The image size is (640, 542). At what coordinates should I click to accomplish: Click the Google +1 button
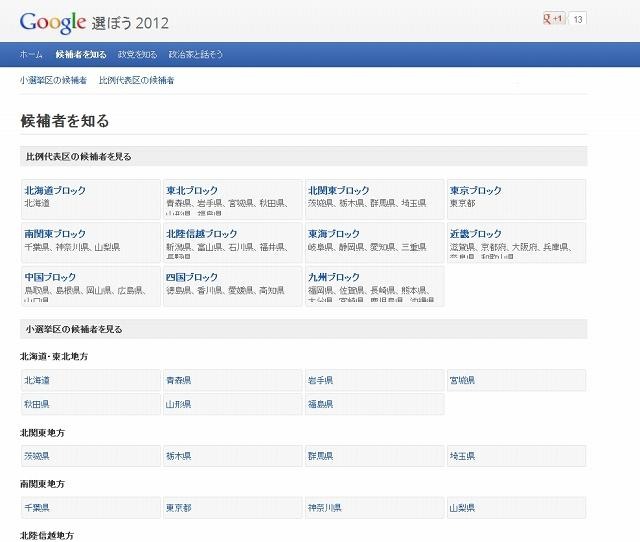(553, 19)
